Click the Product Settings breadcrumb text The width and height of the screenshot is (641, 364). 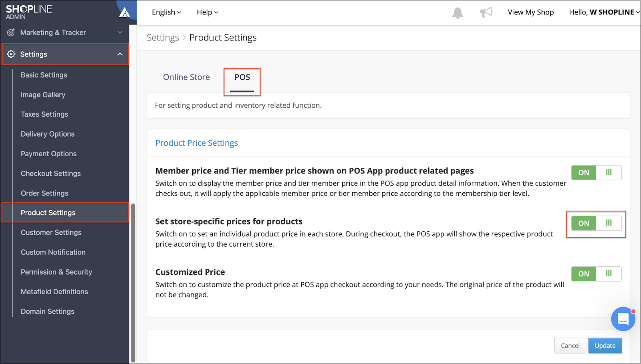(x=223, y=38)
